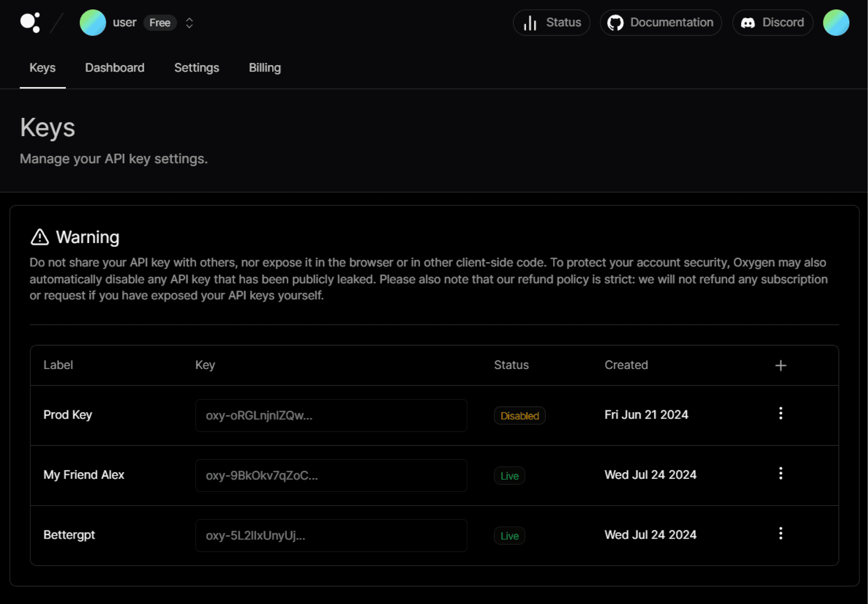868x604 pixels.
Task: Go to the Billing tab
Action: pos(264,68)
